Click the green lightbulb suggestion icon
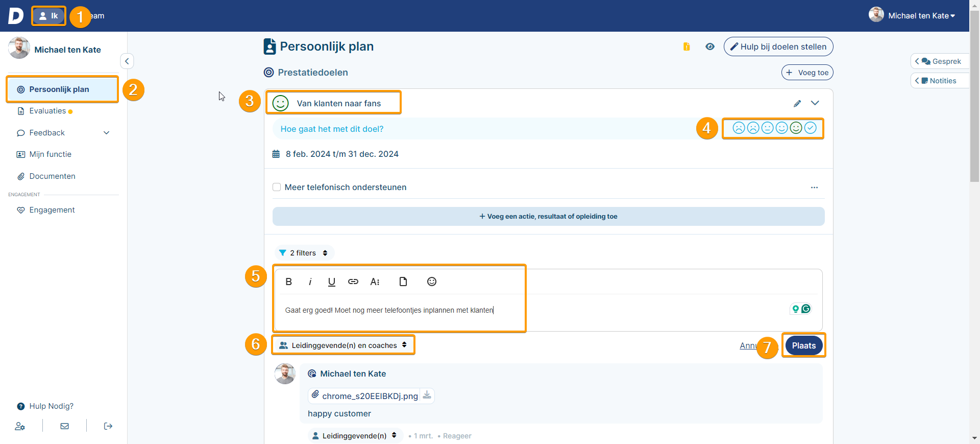The image size is (980, 444). 796,309
